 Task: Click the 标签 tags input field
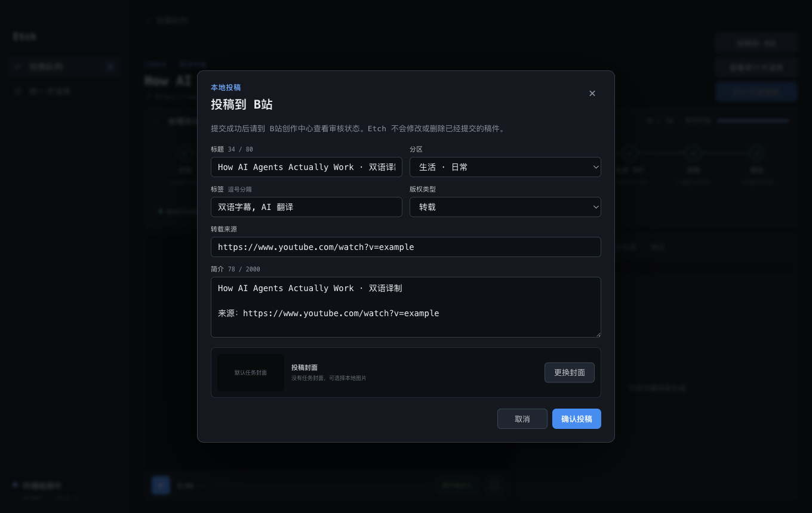[x=306, y=207]
